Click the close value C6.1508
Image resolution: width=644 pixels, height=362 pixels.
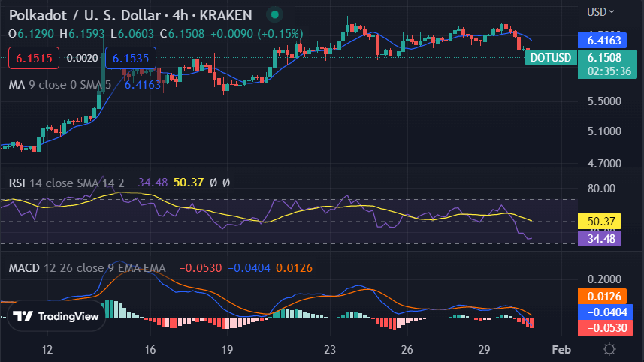[x=182, y=34]
